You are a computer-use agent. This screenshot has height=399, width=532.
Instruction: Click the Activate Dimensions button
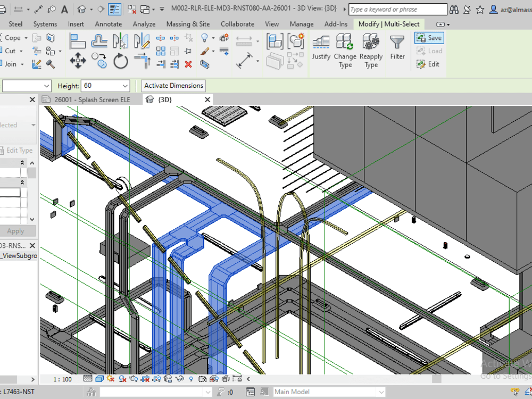[173, 86]
